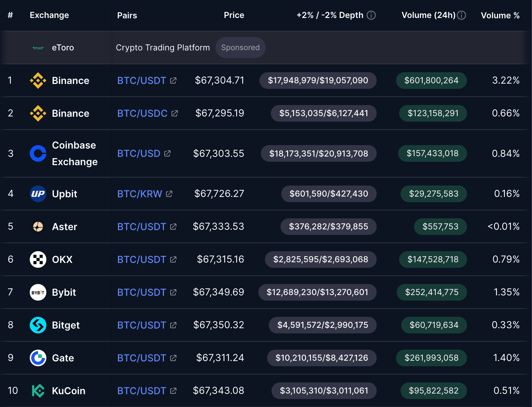Click the Gate exchange logo

point(38,358)
